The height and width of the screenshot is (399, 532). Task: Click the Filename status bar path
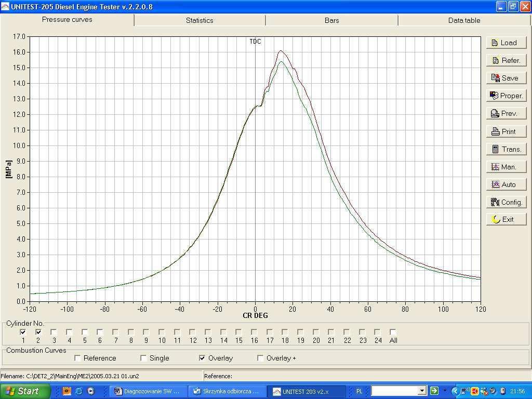[x=70, y=376]
